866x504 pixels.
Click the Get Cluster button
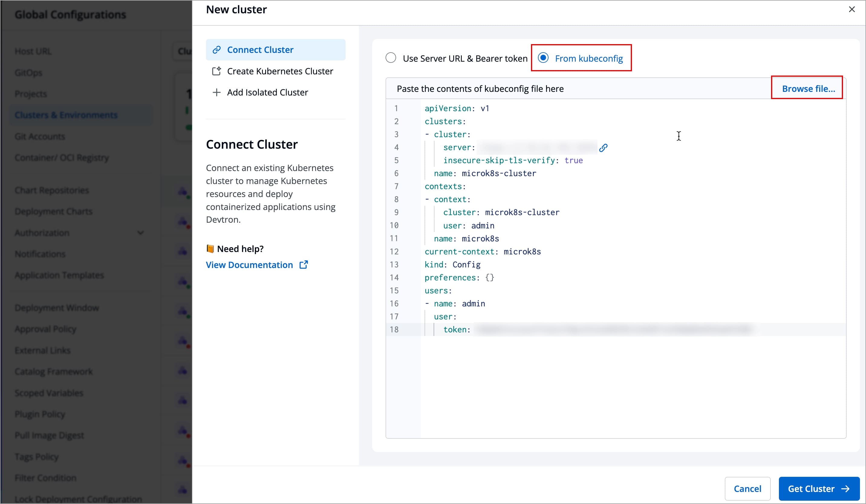(818, 489)
